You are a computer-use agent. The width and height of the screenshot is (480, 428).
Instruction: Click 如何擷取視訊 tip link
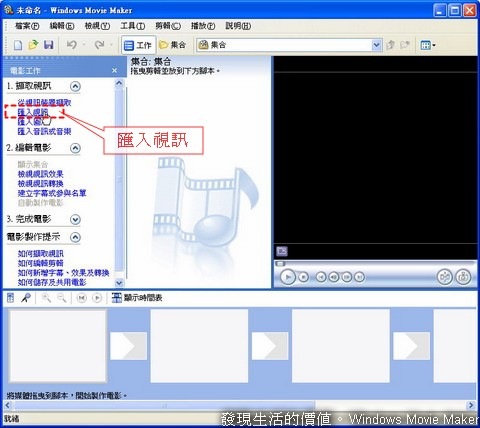pos(40,254)
